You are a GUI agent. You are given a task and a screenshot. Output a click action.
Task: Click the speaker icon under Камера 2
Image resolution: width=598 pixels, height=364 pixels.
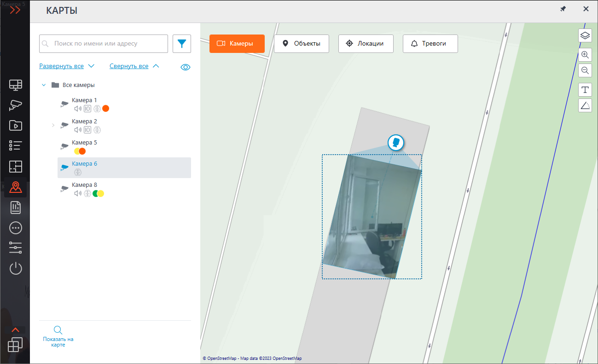[x=78, y=130]
